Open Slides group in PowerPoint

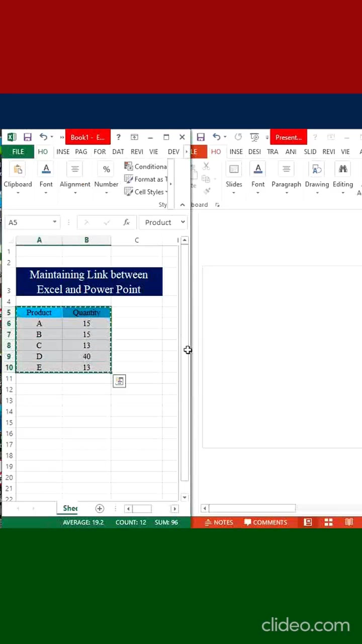pyautogui.click(x=234, y=179)
